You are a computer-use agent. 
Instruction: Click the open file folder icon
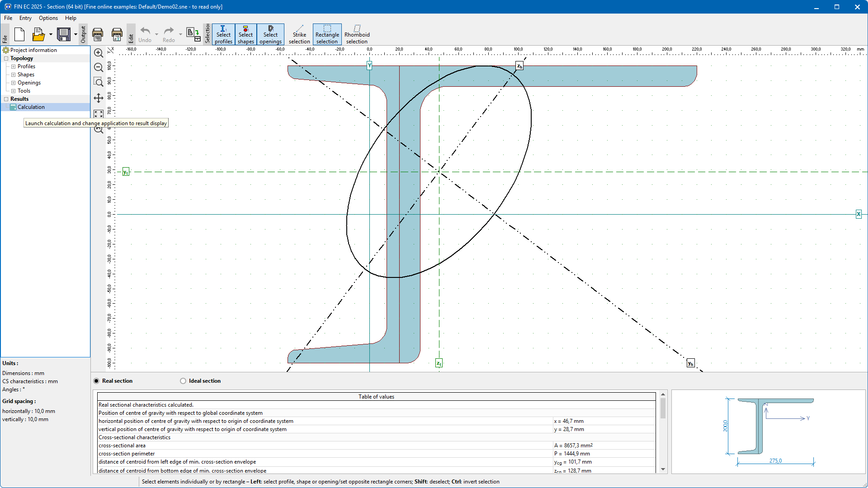tap(38, 34)
